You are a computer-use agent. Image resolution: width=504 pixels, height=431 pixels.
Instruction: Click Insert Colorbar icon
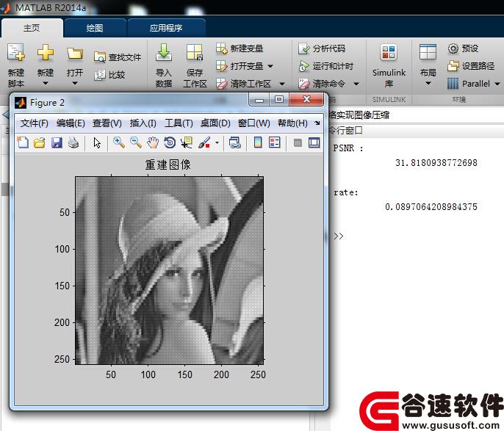click(258, 142)
